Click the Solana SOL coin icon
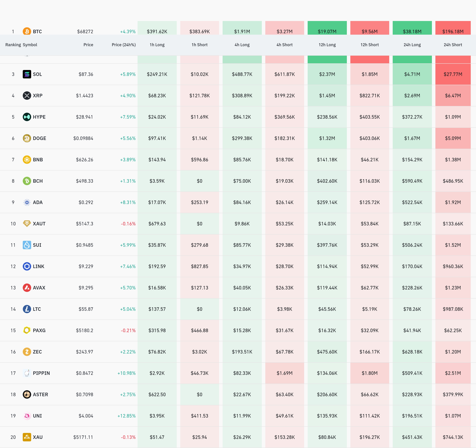This screenshot has height=448, width=476. click(x=27, y=74)
